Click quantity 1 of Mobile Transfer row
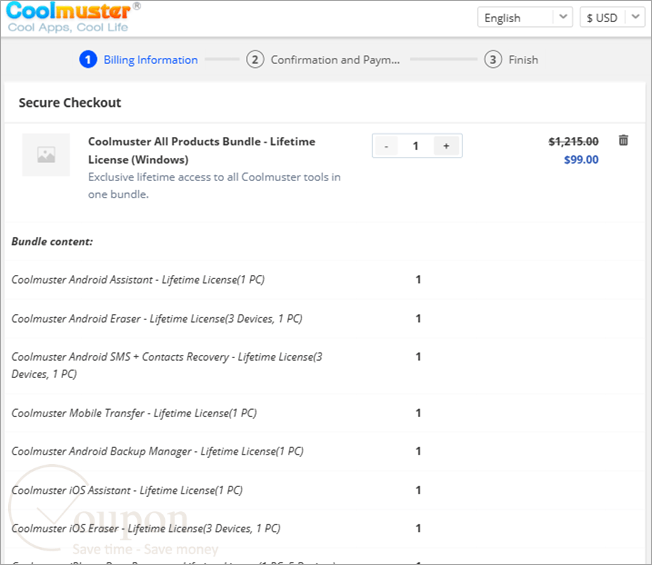This screenshot has width=652, height=565. tap(418, 413)
